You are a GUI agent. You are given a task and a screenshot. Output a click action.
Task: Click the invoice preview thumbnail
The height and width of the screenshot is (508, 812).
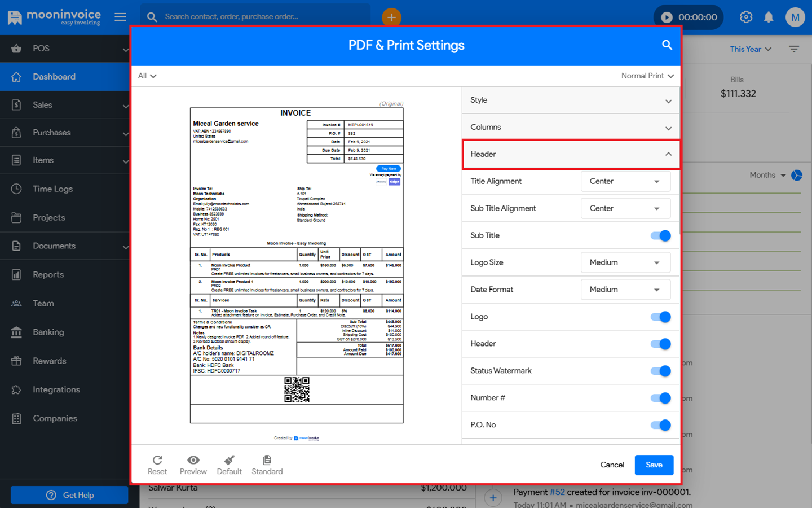(x=297, y=265)
